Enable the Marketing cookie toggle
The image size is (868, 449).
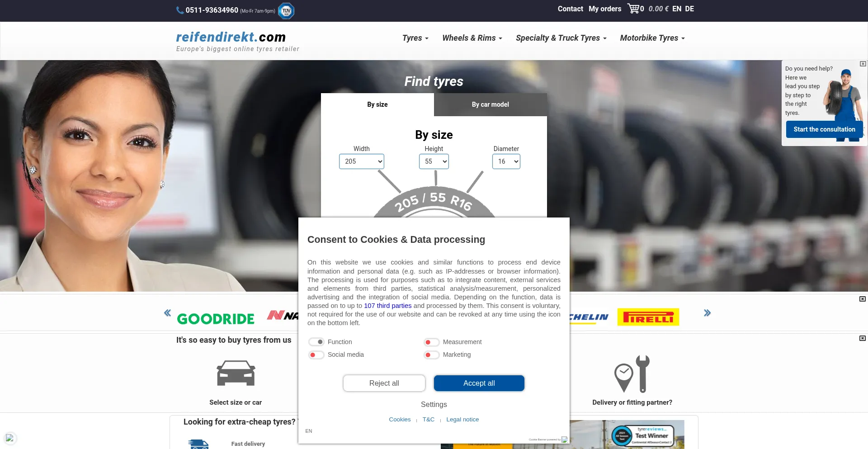(x=431, y=355)
